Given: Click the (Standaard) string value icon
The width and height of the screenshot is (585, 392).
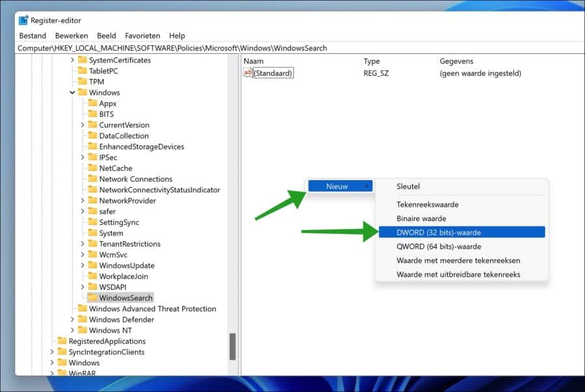Looking at the screenshot, I should (x=248, y=73).
